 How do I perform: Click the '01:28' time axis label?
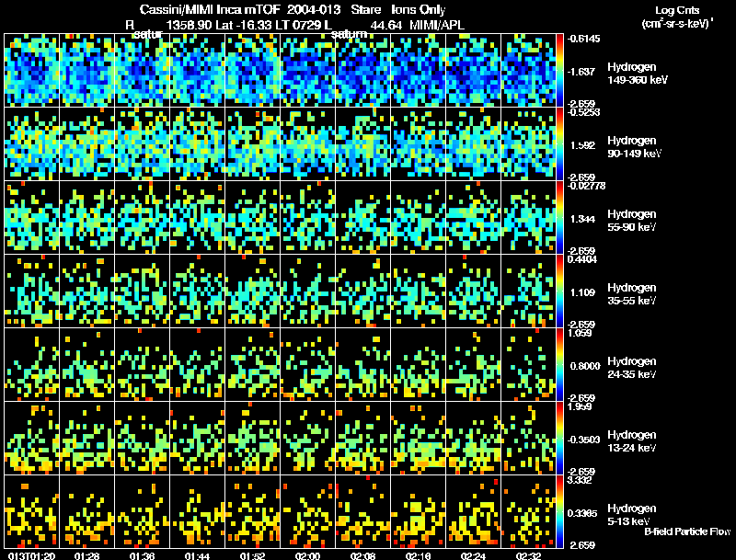[x=86, y=556]
